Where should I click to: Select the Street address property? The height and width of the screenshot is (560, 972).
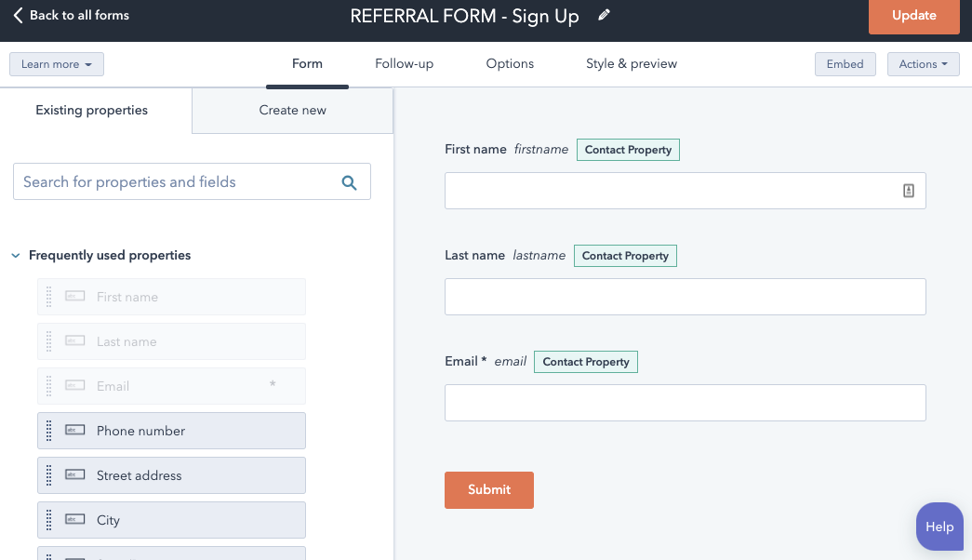(171, 475)
